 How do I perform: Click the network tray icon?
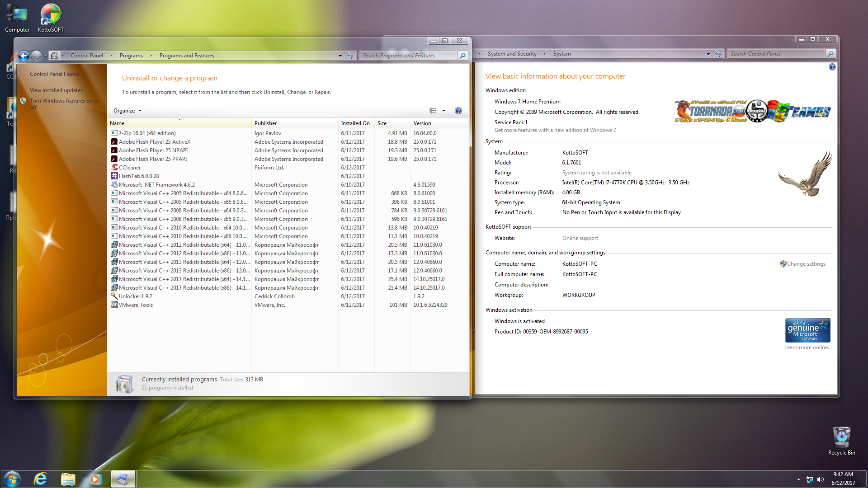point(810,479)
